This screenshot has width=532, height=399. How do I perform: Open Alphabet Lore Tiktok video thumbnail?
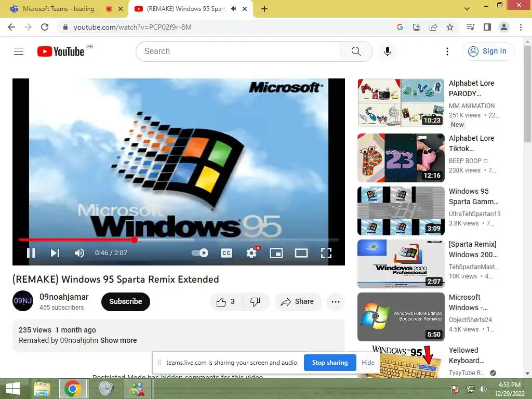(x=401, y=158)
